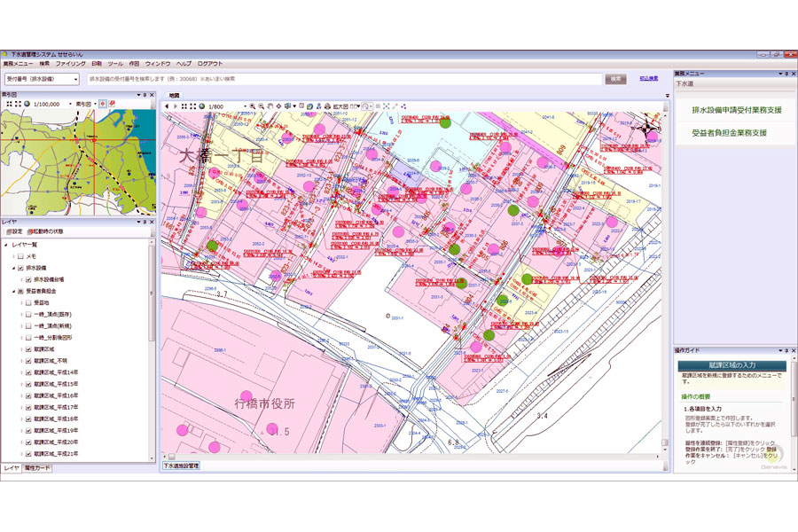Click 排水設備申請受付業務支援 menu button
This screenshot has height=532, width=798.
736,110
